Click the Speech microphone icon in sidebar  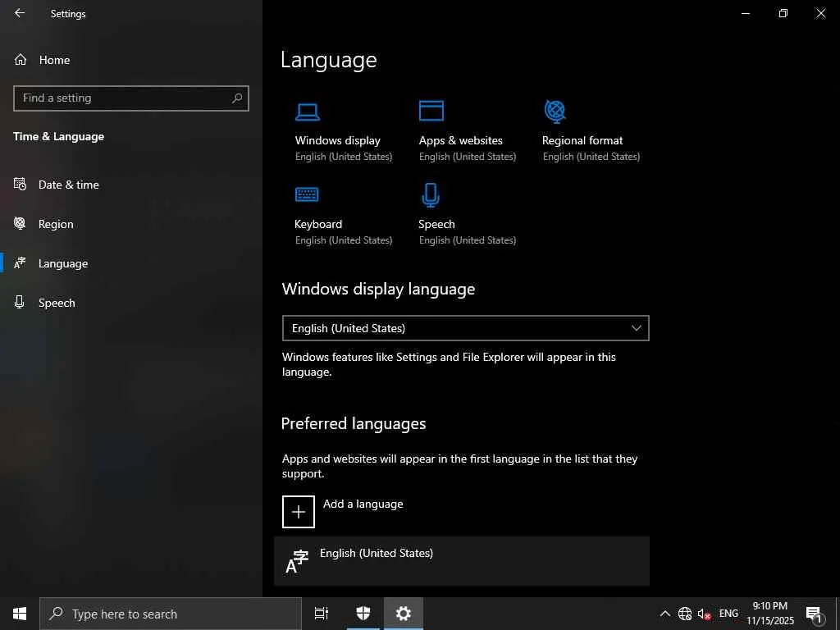point(20,302)
